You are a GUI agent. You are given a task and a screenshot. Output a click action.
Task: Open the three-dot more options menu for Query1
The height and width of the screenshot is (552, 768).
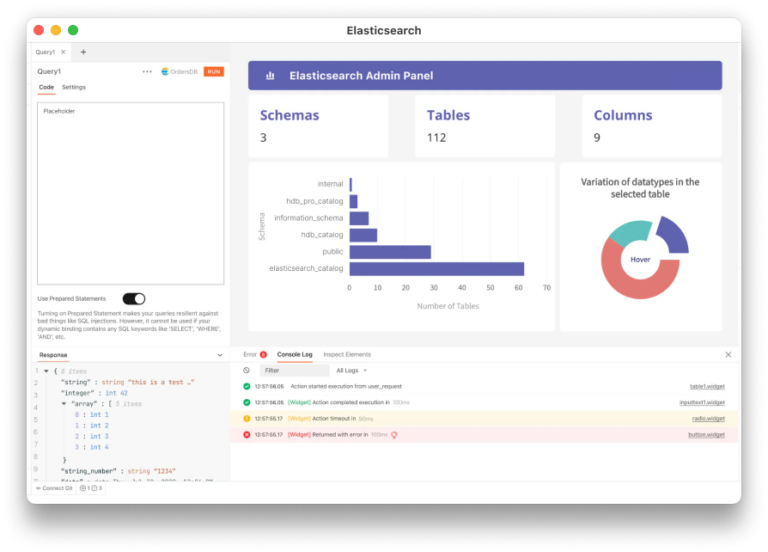(x=147, y=72)
